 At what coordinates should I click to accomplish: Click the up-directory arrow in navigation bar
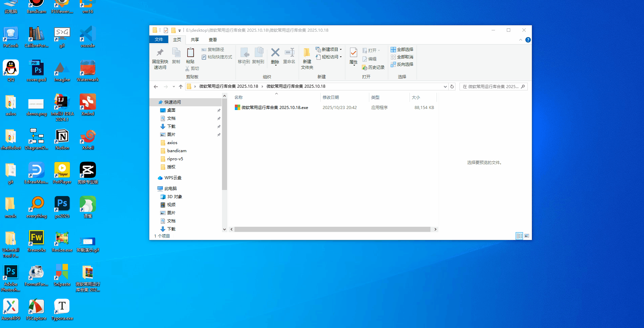click(181, 87)
